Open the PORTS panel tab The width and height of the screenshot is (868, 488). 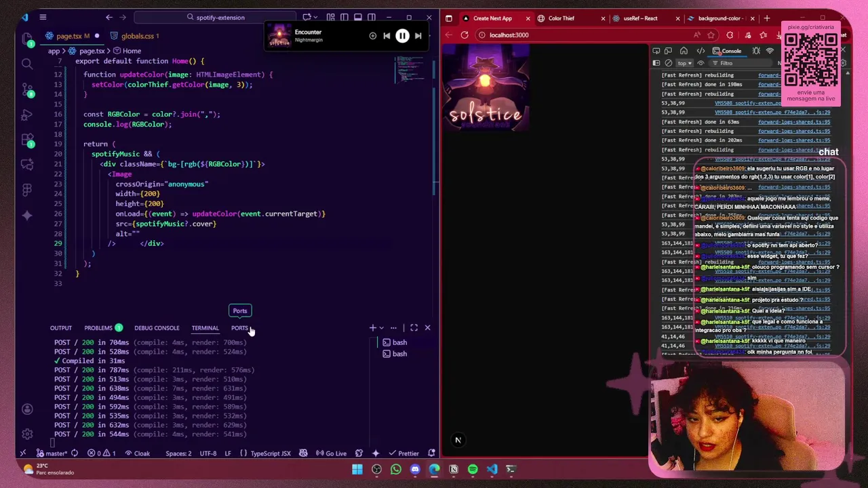click(239, 328)
